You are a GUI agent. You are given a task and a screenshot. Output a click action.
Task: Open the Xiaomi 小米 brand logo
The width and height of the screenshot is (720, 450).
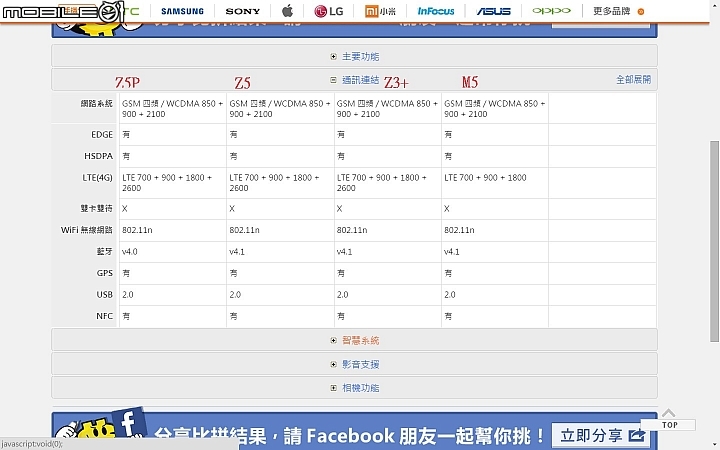(380, 11)
